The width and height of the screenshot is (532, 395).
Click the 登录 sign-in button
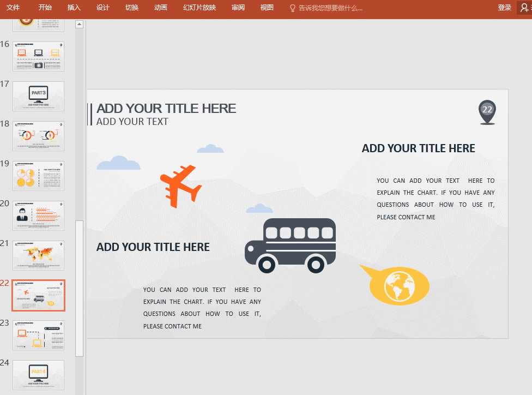point(504,8)
